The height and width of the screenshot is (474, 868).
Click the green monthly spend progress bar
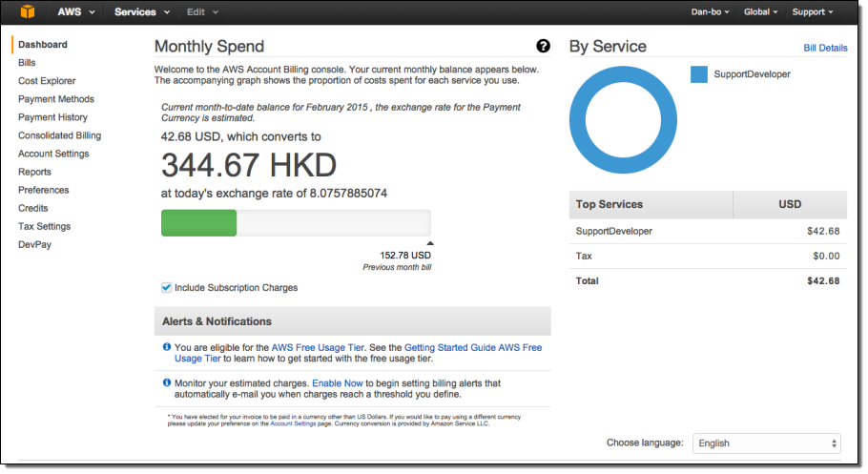(x=198, y=223)
